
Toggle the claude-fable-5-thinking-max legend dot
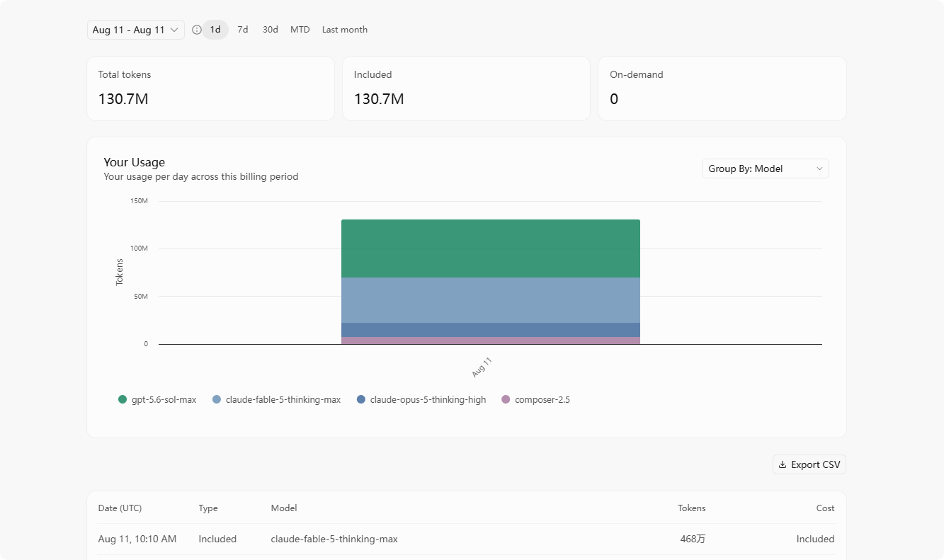(x=217, y=399)
